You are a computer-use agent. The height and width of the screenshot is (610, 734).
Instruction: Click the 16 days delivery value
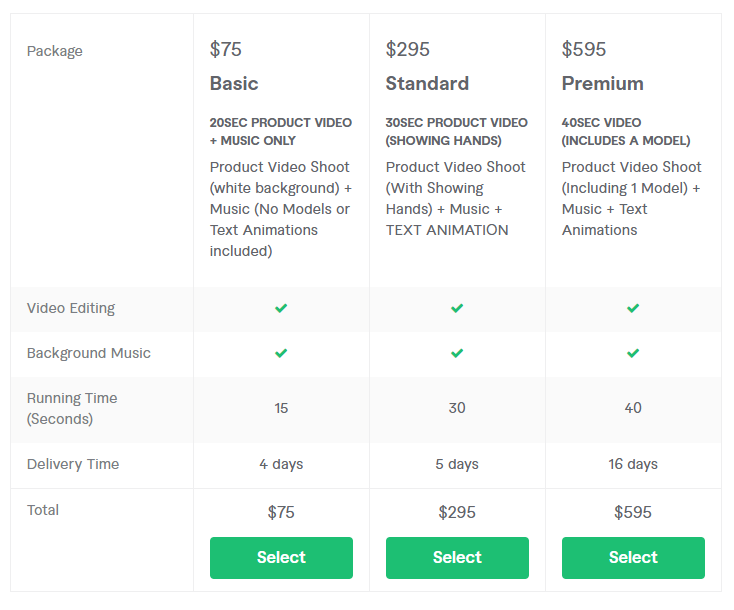[x=633, y=464]
